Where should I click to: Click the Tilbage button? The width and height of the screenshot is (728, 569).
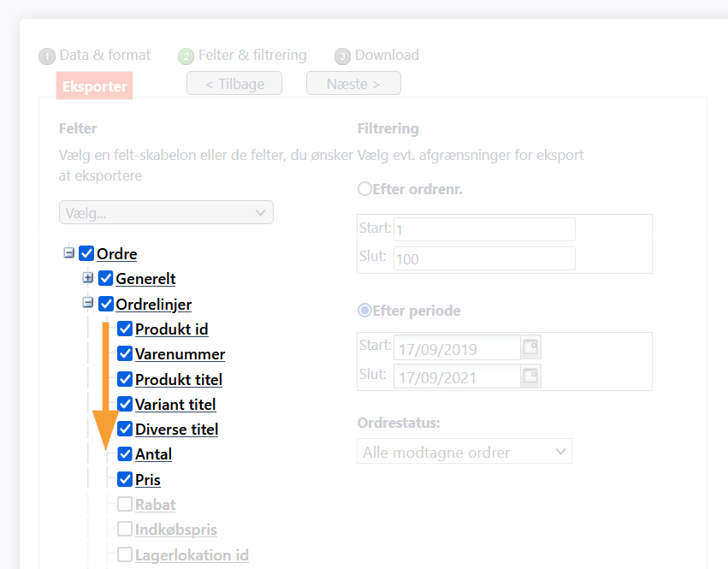pos(234,84)
